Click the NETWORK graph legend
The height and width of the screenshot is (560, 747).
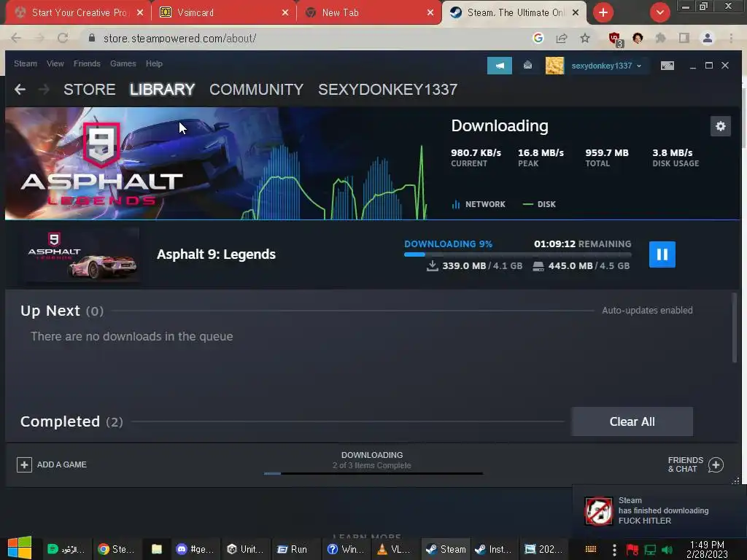479,204
